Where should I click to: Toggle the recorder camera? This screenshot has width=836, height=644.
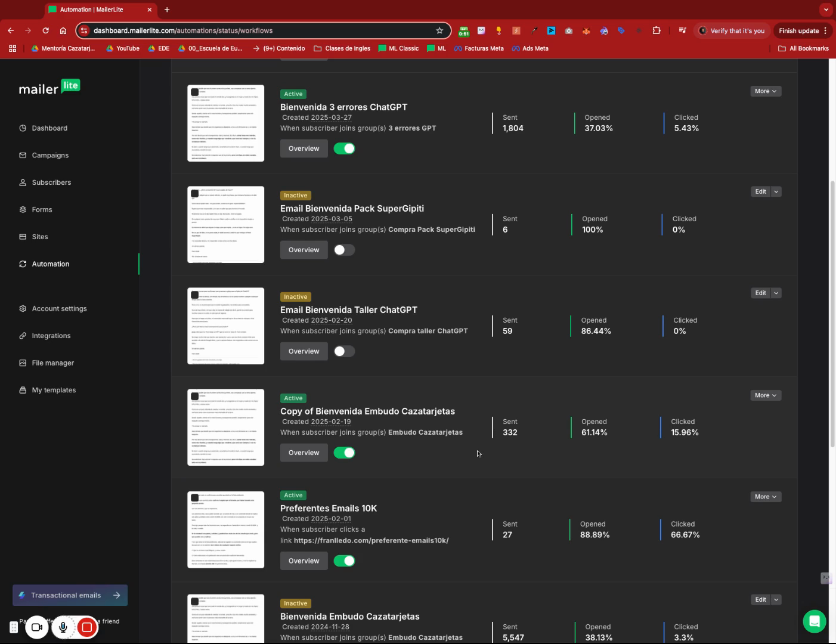[x=37, y=627]
